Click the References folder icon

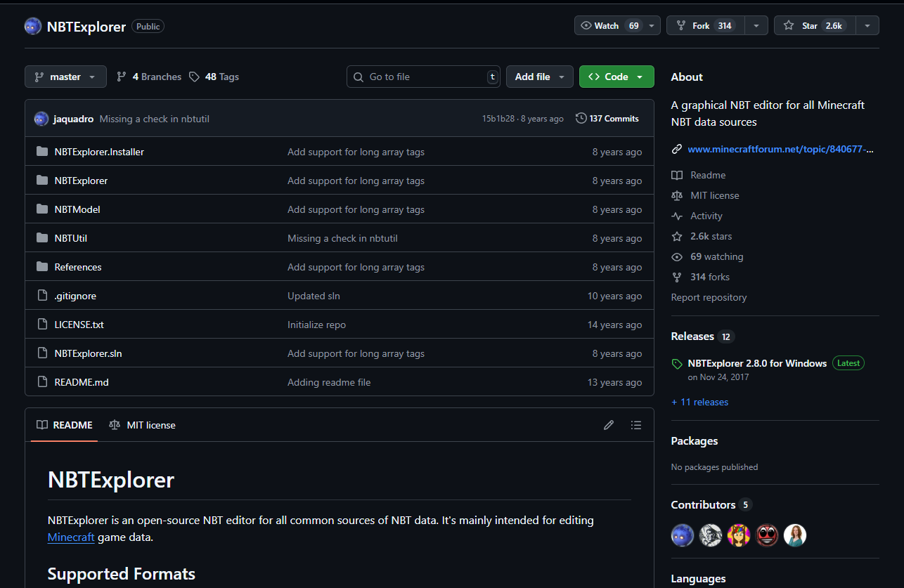point(42,267)
